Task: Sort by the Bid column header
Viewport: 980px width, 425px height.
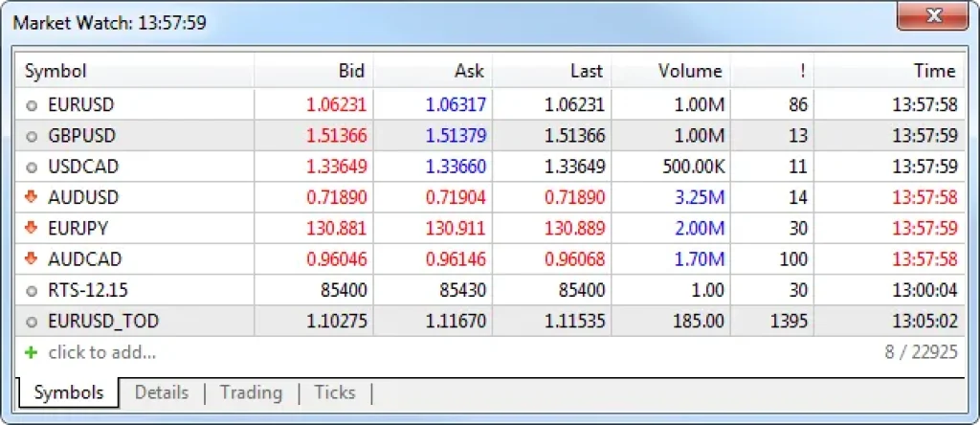Action: [x=314, y=71]
